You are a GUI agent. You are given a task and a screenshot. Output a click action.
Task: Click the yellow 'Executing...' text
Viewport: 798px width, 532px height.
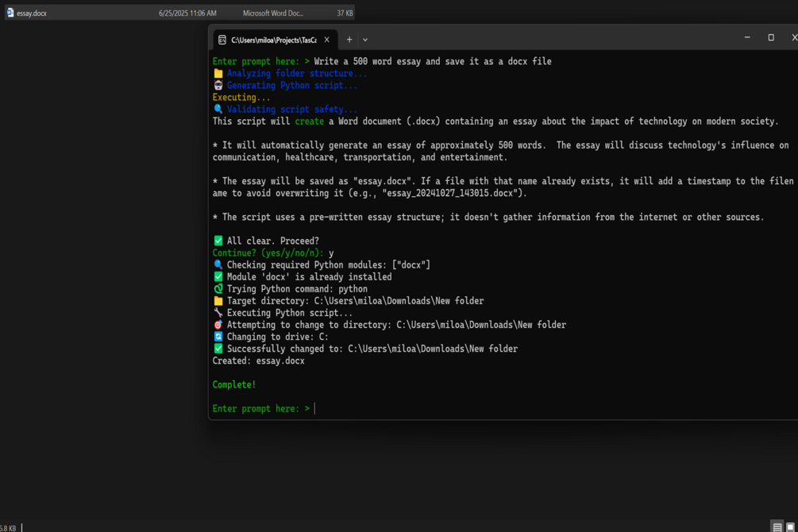tap(241, 97)
